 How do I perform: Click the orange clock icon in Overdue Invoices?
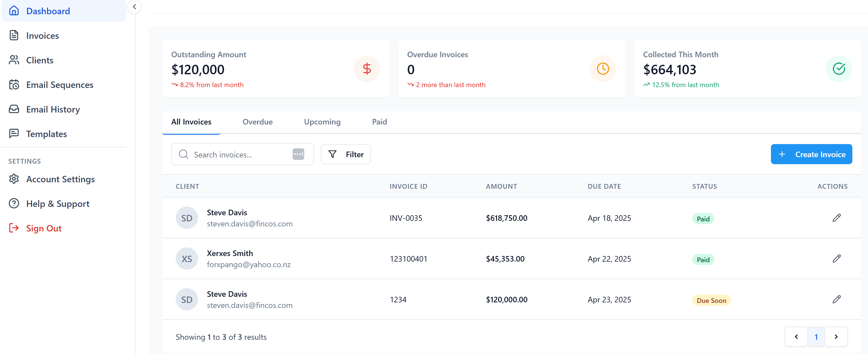point(602,69)
